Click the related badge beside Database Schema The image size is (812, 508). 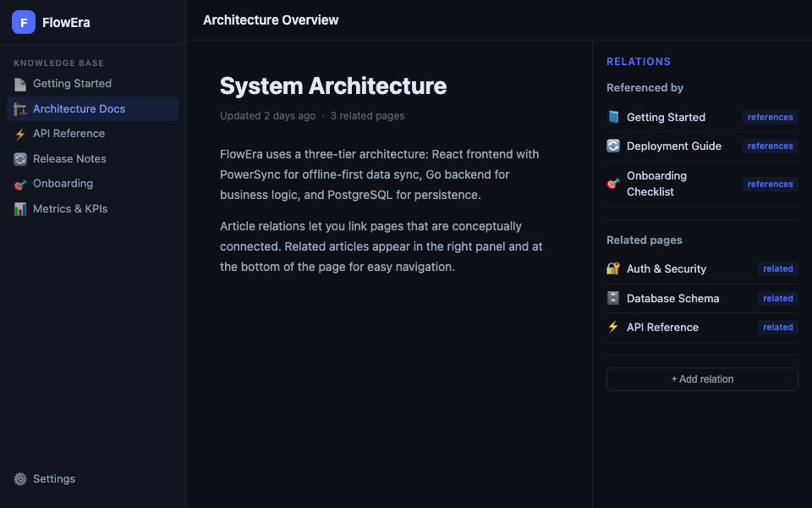click(777, 299)
